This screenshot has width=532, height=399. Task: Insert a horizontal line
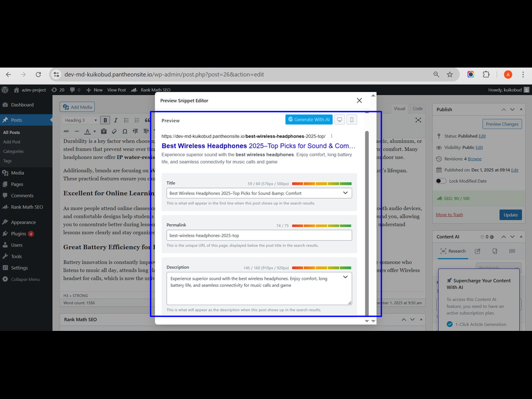click(77, 131)
